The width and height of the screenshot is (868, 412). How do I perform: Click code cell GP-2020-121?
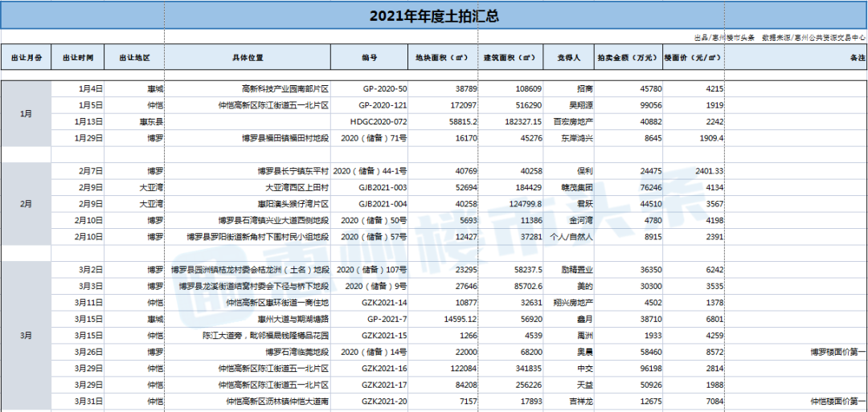(370, 105)
